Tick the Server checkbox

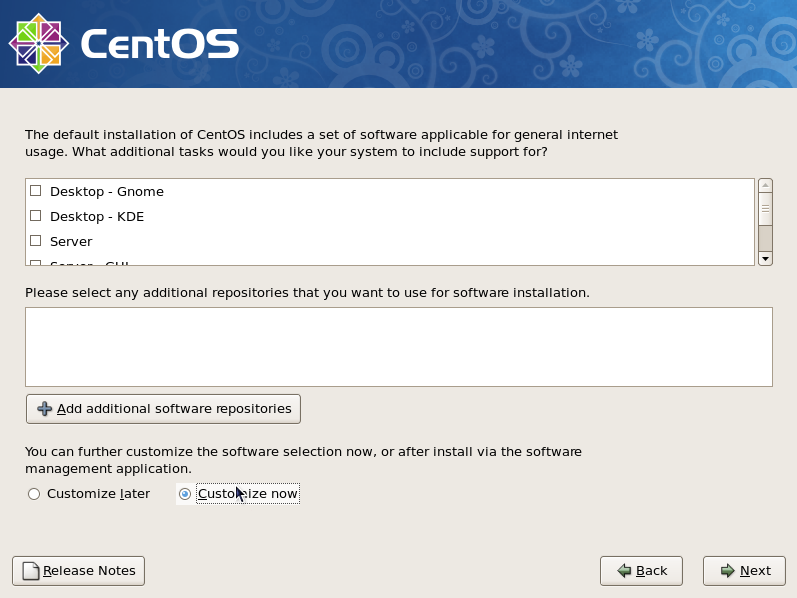point(36,241)
